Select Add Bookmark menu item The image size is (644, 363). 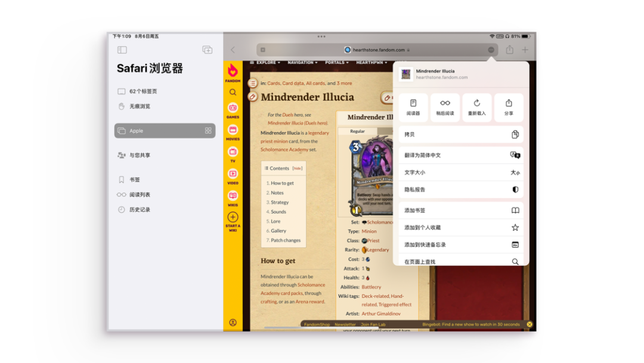[461, 210]
